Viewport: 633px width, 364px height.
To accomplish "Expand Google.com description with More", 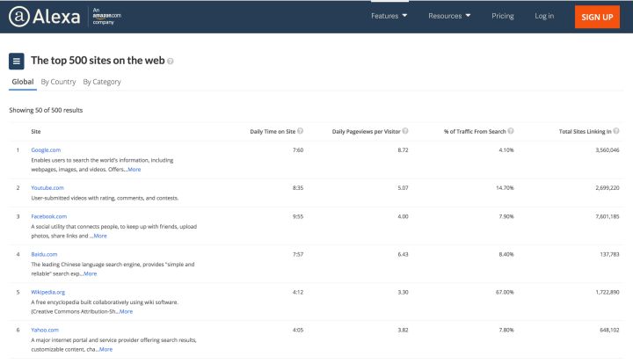I will coord(134,169).
